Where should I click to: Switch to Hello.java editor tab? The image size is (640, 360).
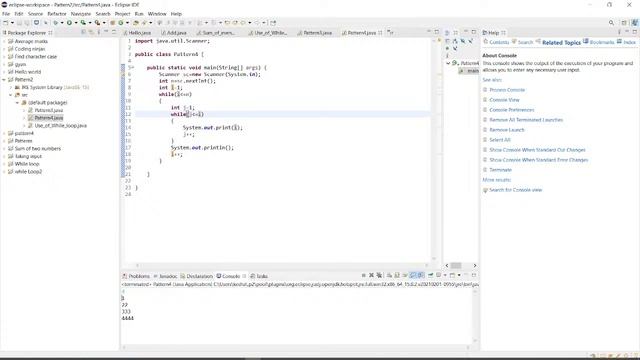pyautogui.click(x=139, y=33)
